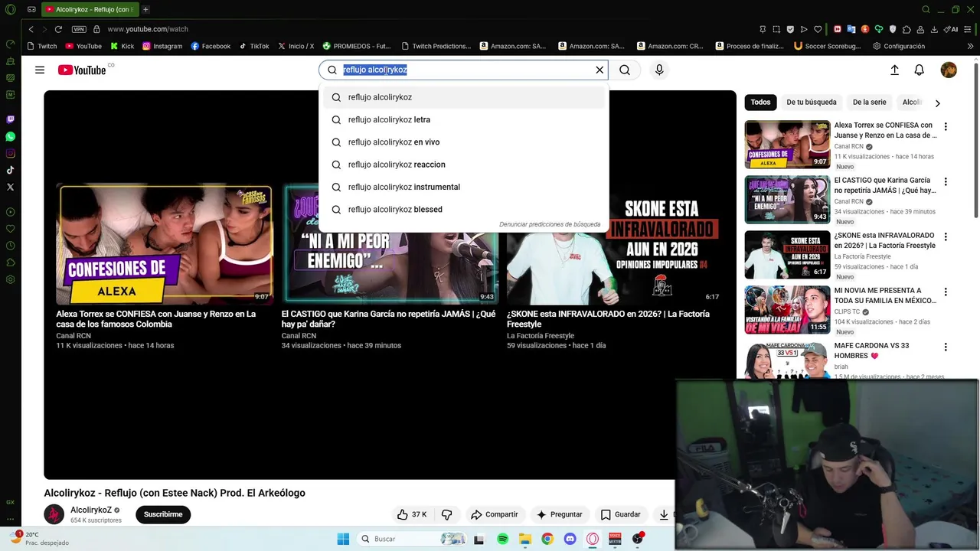The width and height of the screenshot is (980, 551).
Task: Clear the search box with the X
Action: (x=599, y=70)
